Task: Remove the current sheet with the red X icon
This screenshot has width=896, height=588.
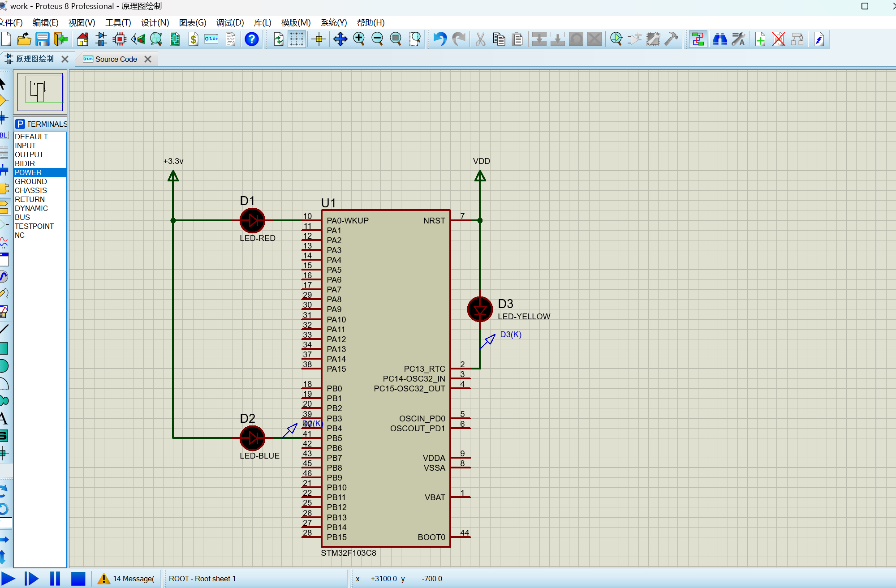Action: click(779, 39)
